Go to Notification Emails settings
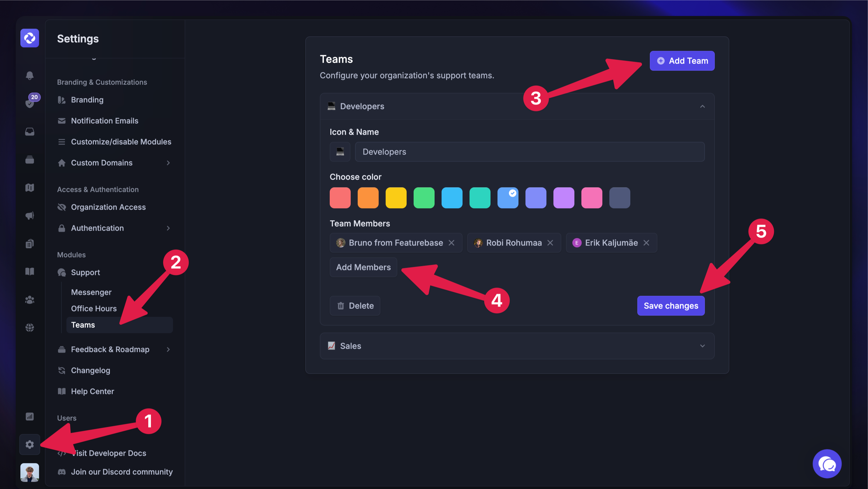This screenshot has width=868, height=489. pyautogui.click(x=105, y=121)
